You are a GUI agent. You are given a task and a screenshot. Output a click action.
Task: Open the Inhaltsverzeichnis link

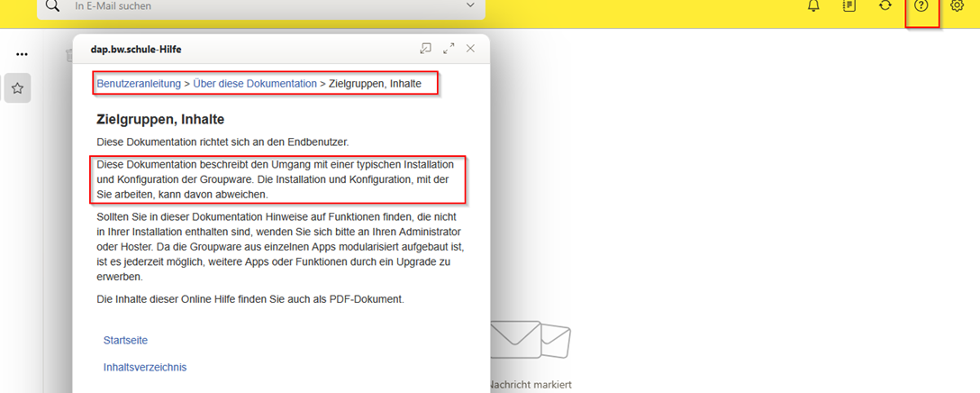[145, 367]
